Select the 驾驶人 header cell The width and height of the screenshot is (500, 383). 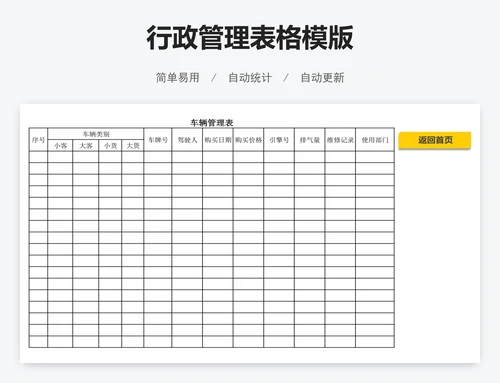[187, 140]
